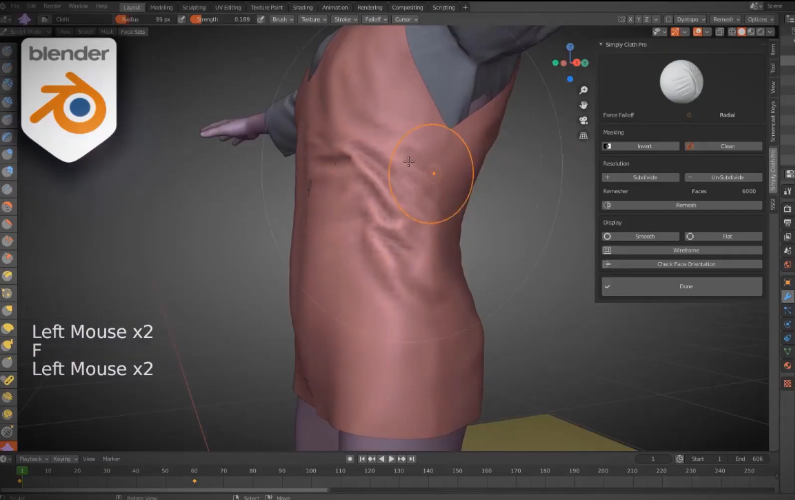Open the Dyntopo dropdown
This screenshot has width=795, height=500.
[691, 19]
